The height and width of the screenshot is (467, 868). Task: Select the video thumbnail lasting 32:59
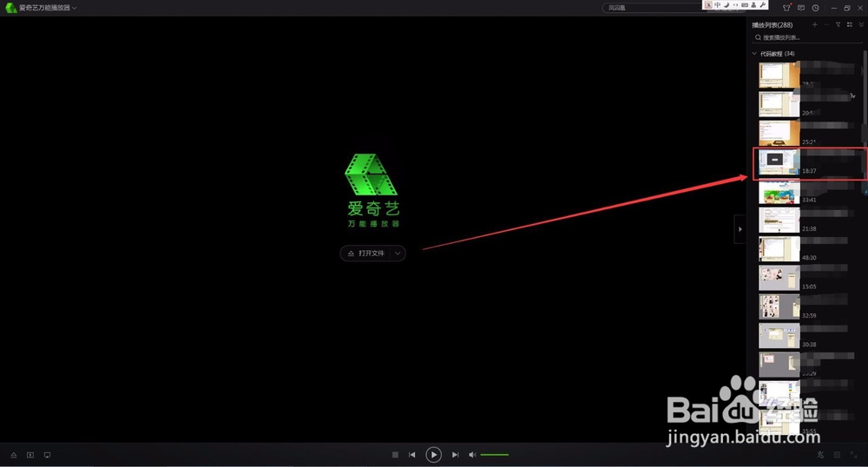point(779,307)
